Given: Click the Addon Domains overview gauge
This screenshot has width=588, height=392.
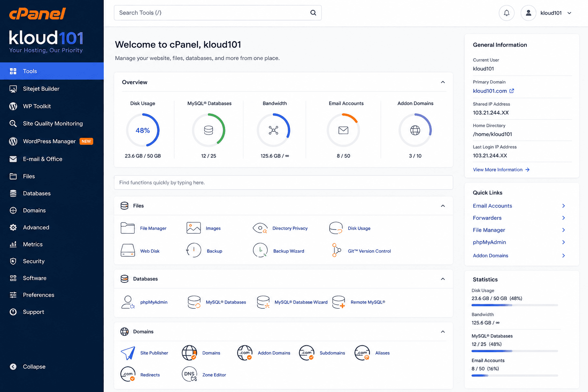Looking at the screenshot, I should coord(415,130).
